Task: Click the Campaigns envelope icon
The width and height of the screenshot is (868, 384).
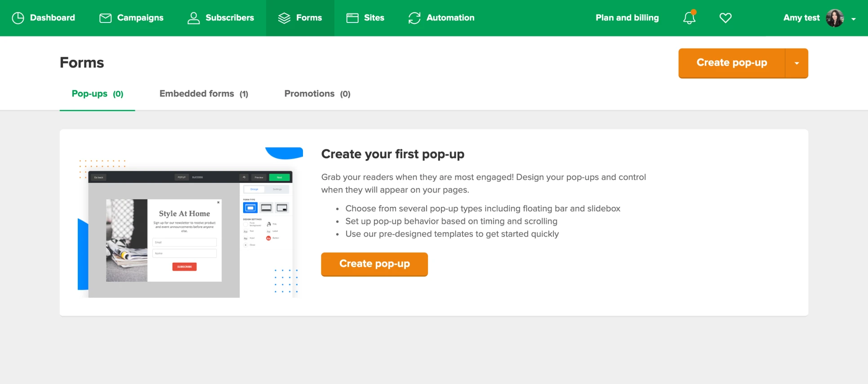Action: click(105, 18)
